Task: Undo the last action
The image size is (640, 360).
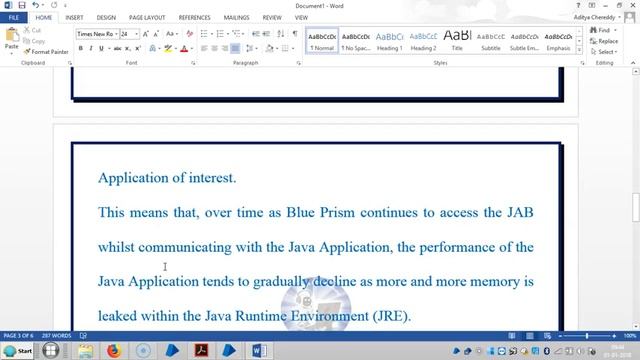Action: tap(36, 5)
